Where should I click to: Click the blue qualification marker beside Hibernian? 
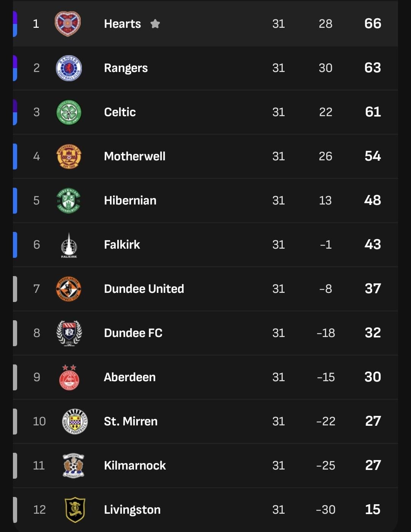pyautogui.click(x=15, y=201)
